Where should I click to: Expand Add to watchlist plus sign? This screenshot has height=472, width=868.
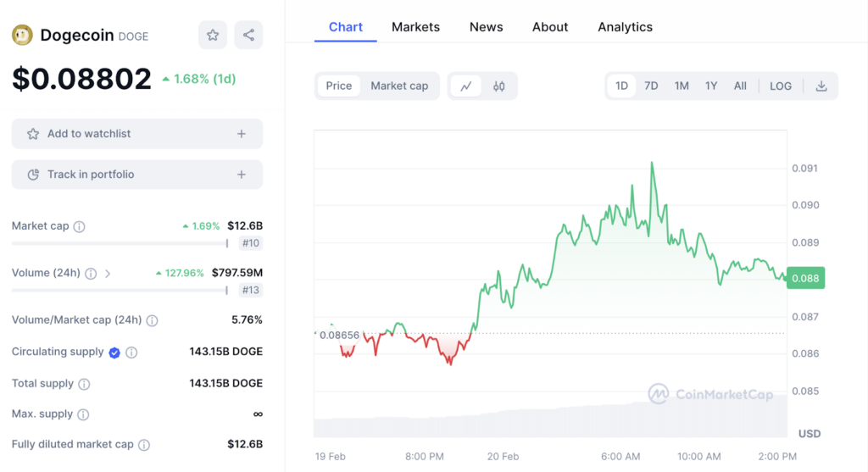[x=242, y=134]
